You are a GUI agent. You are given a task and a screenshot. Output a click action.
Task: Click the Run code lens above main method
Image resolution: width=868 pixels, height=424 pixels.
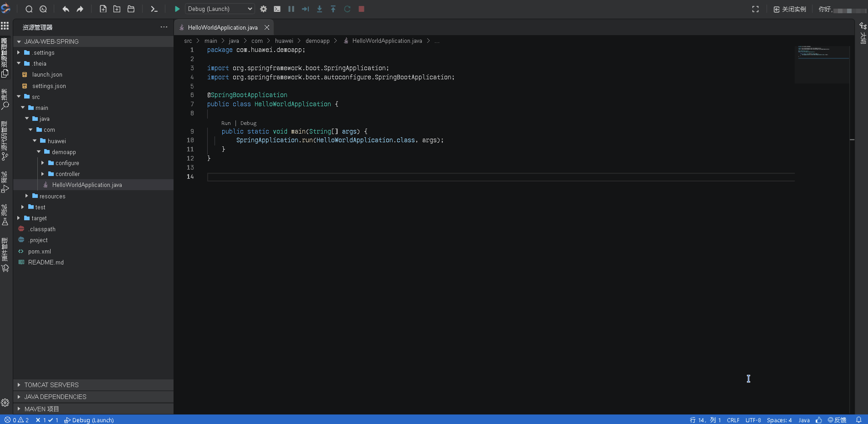[226, 123]
